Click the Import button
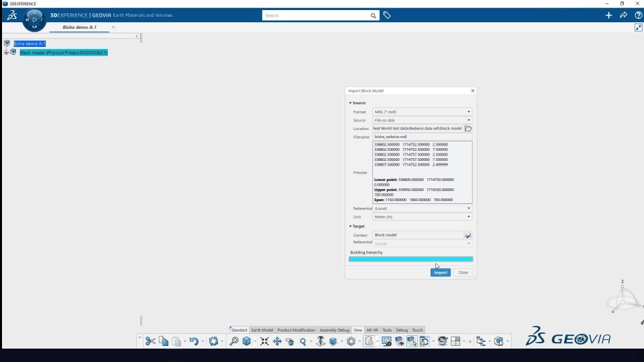The height and width of the screenshot is (362, 644). (x=440, y=273)
